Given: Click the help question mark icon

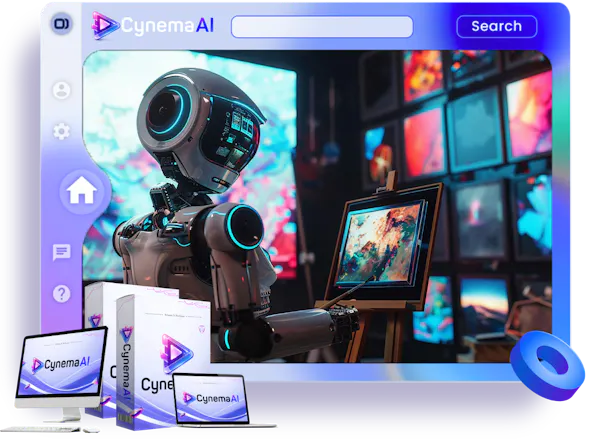Looking at the screenshot, I should click(62, 294).
